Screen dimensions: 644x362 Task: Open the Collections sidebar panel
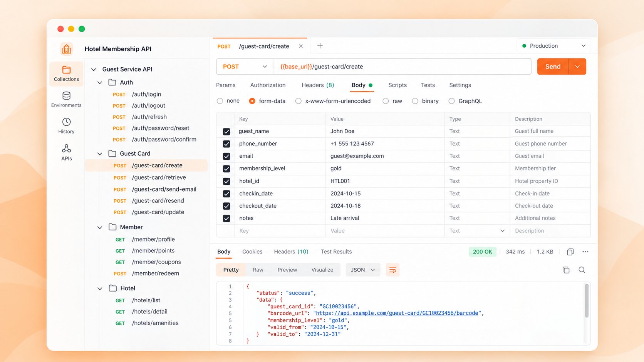[x=66, y=73]
